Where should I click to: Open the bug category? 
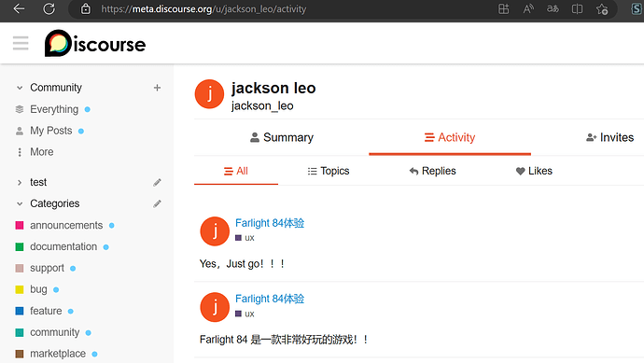[x=38, y=289]
